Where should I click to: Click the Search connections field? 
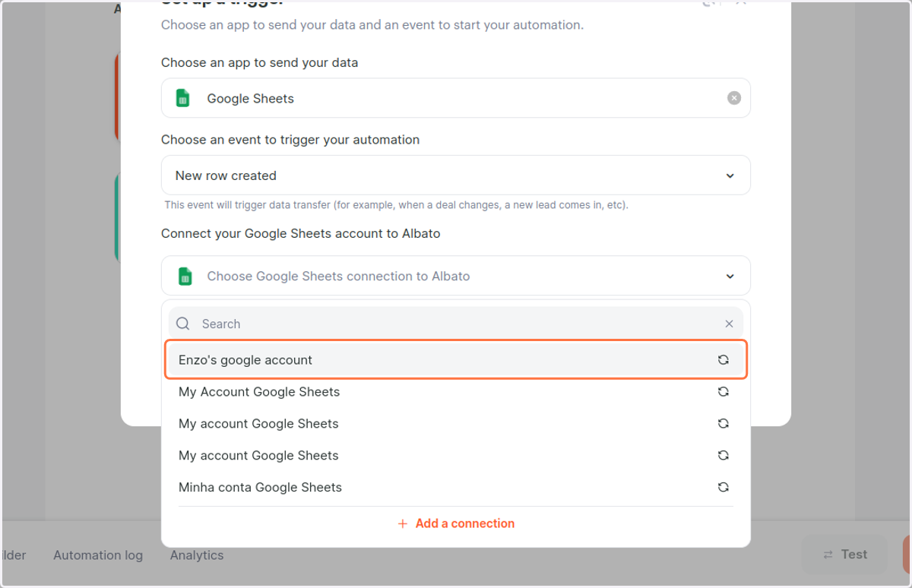click(x=456, y=324)
